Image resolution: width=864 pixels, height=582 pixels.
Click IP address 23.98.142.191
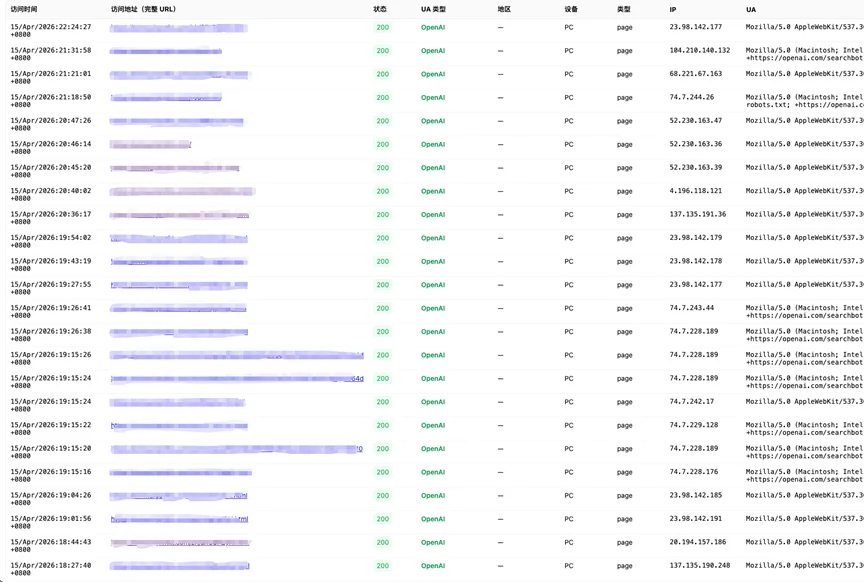coord(695,519)
